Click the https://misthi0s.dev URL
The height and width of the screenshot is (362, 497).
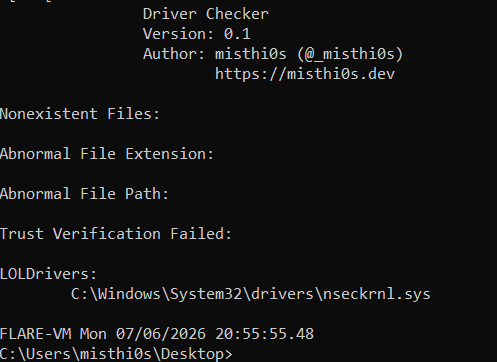tap(305, 74)
